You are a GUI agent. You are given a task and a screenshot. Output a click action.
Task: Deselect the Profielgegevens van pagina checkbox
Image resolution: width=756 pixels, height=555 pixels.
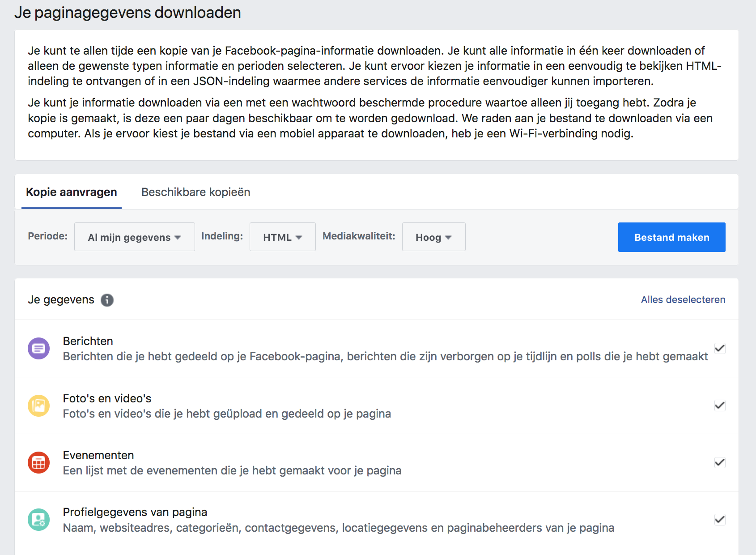tap(719, 520)
